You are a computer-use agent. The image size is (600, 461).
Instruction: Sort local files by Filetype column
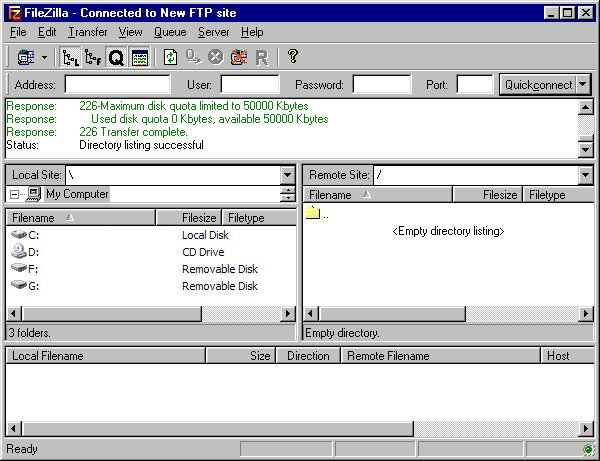pos(259,218)
